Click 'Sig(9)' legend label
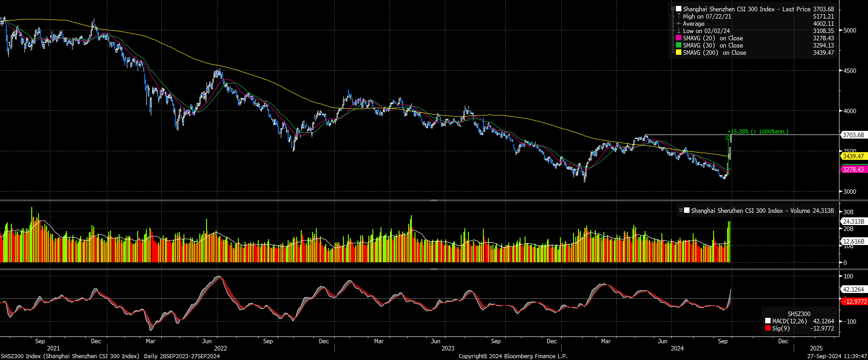This screenshot has height=360, width=868. coord(781,328)
